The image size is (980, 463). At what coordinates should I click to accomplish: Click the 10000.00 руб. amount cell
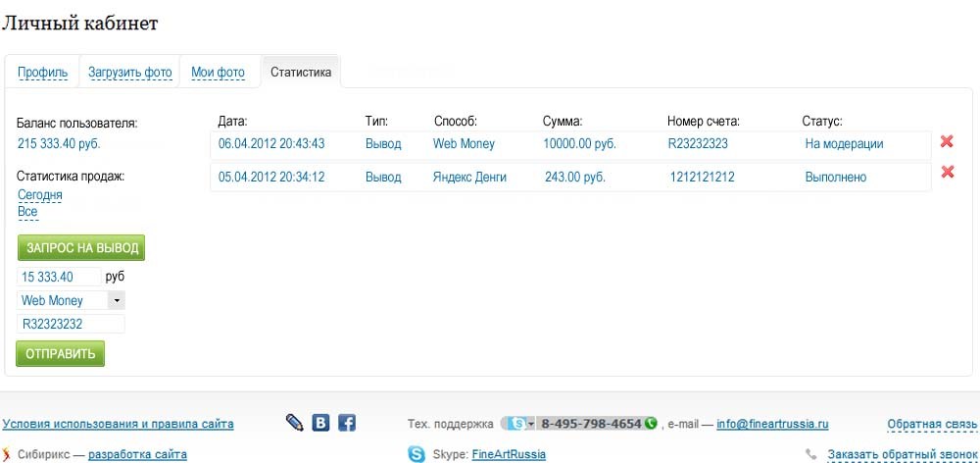579,144
